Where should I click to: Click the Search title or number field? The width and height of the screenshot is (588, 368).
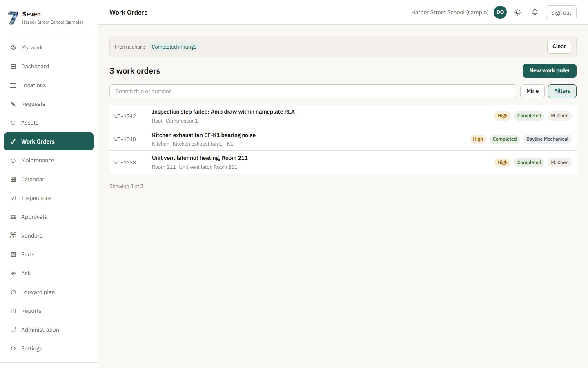[313, 91]
